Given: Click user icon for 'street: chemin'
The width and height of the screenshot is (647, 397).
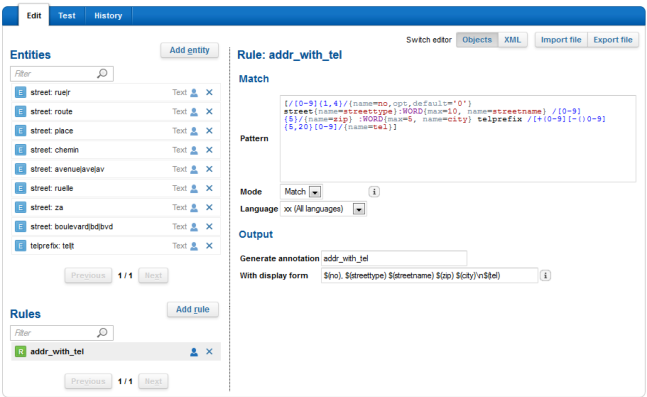Looking at the screenshot, I should [194, 150].
